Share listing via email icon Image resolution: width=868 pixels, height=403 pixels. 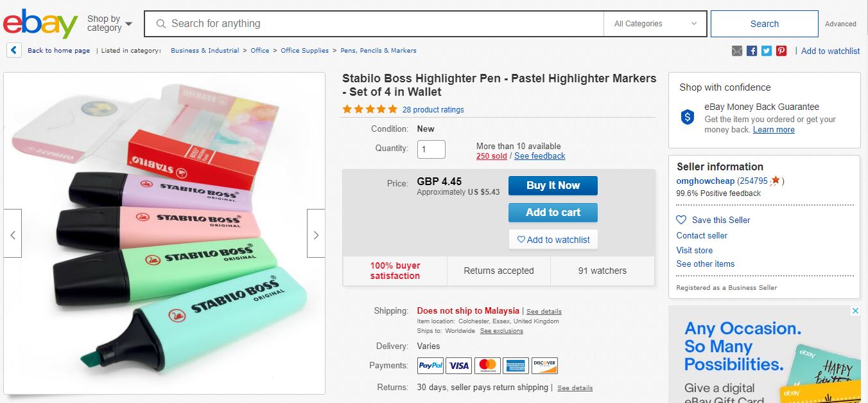coord(737,51)
